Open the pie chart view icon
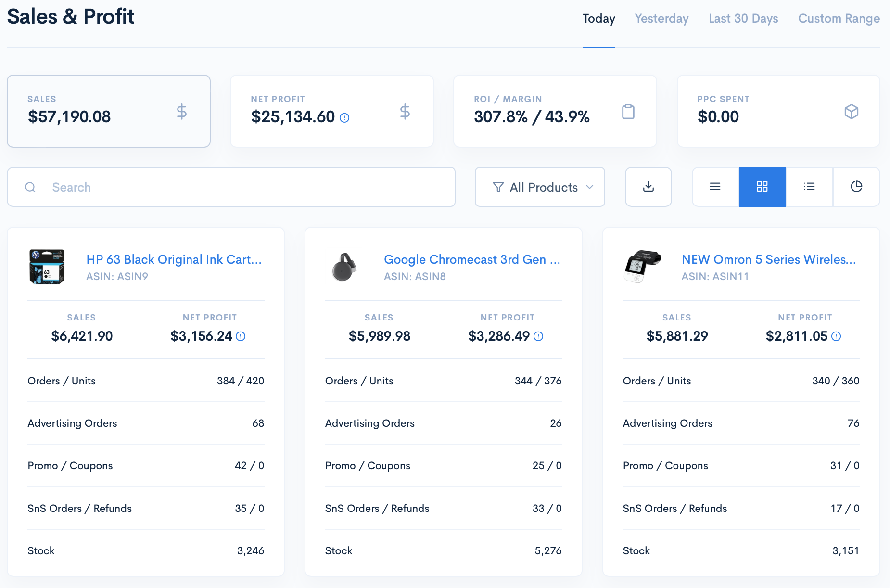Viewport: 890px width, 588px height. 856,187
